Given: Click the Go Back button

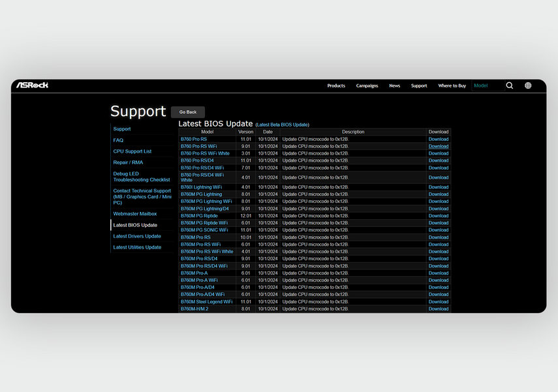Looking at the screenshot, I should tap(188, 112).
